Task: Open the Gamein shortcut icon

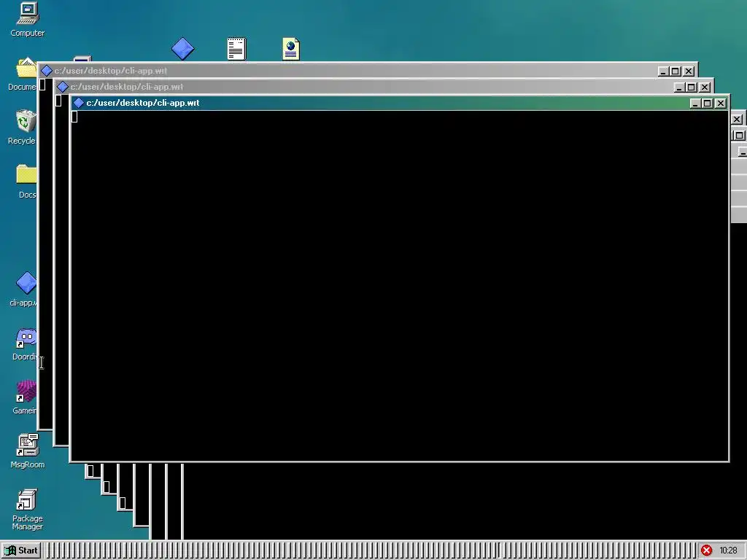Action: [x=26, y=397]
